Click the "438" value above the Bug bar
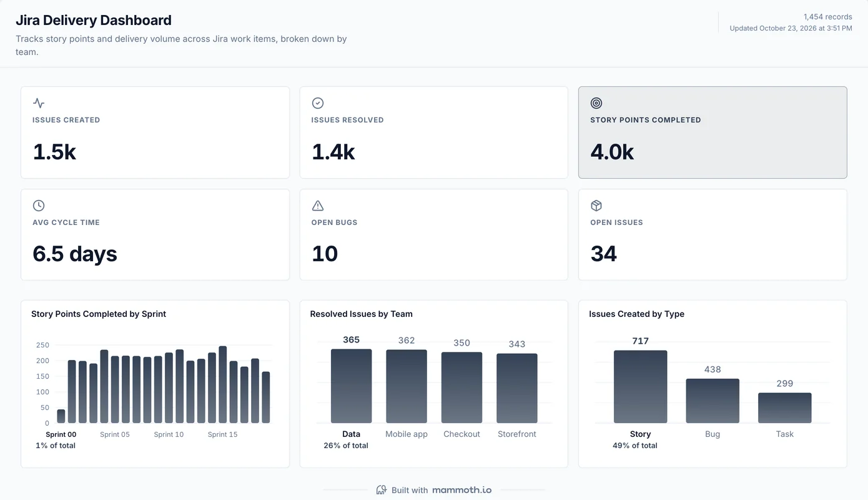This screenshot has height=500, width=868. (x=713, y=369)
